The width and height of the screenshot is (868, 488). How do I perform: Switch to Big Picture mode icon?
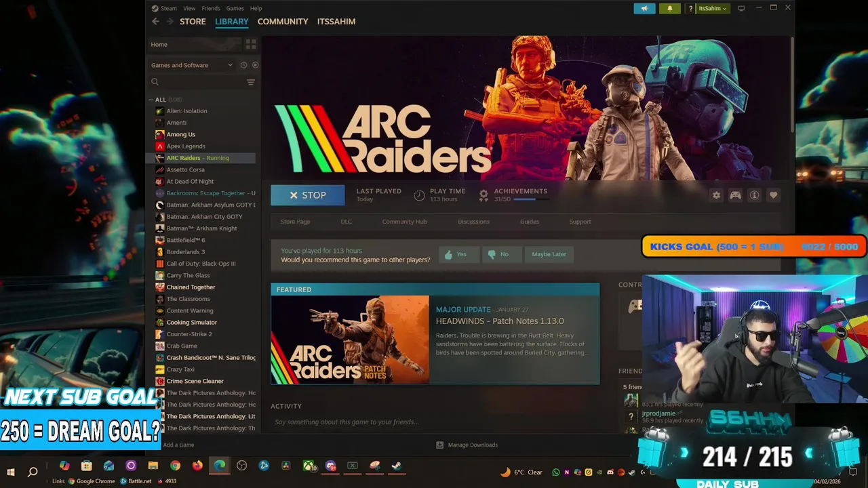[741, 8]
